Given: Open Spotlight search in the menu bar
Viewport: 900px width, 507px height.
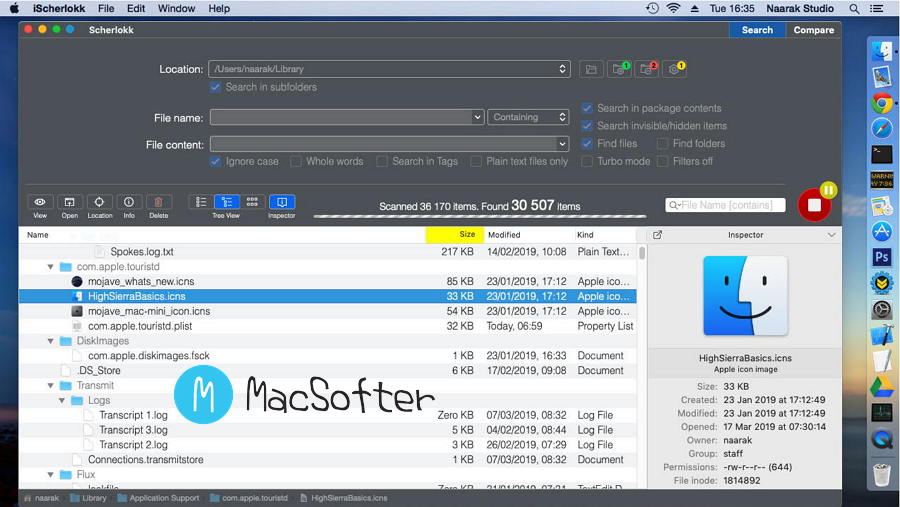Looking at the screenshot, I should pyautogui.click(x=854, y=9).
